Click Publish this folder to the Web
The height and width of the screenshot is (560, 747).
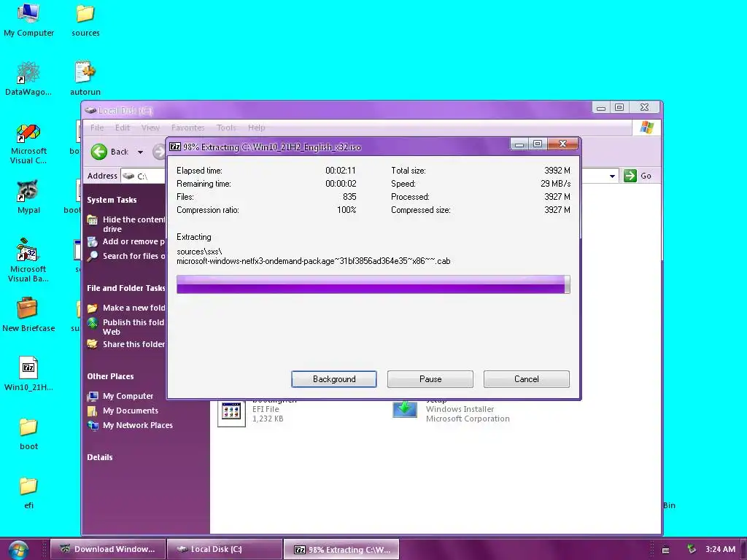(126, 327)
